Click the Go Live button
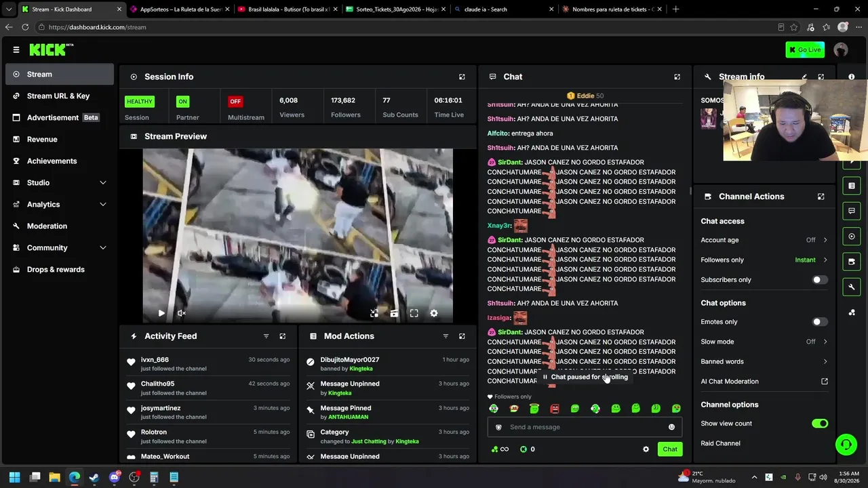The width and height of the screenshot is (868, 488). click(805, 49)
